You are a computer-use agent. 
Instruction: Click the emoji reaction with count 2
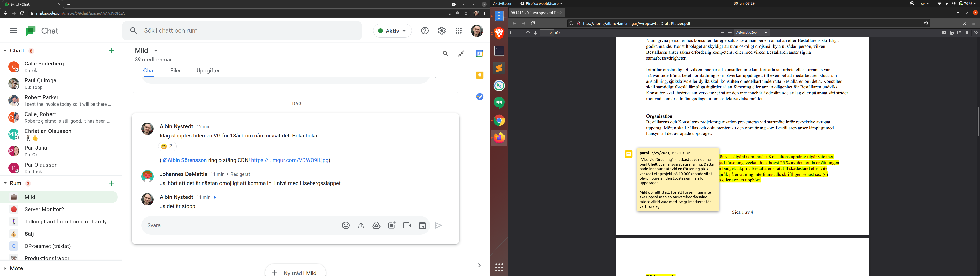(167, 146)
